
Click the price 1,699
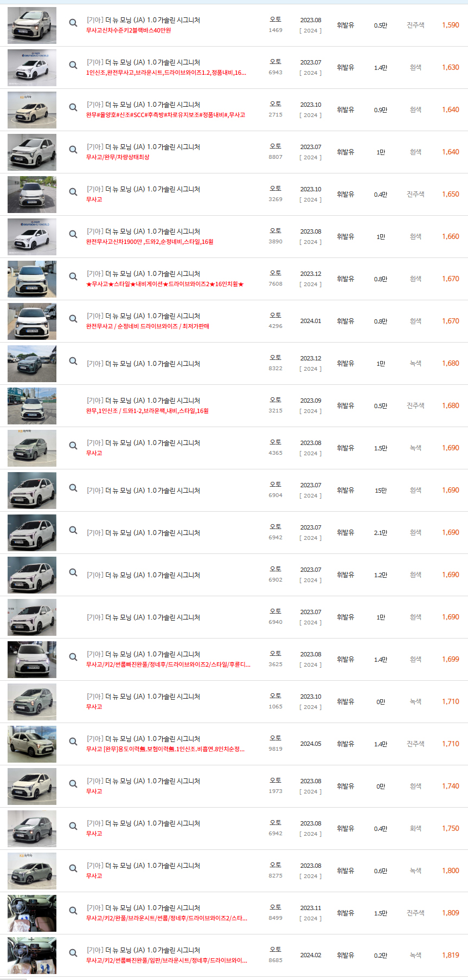[x=450, y=659]
